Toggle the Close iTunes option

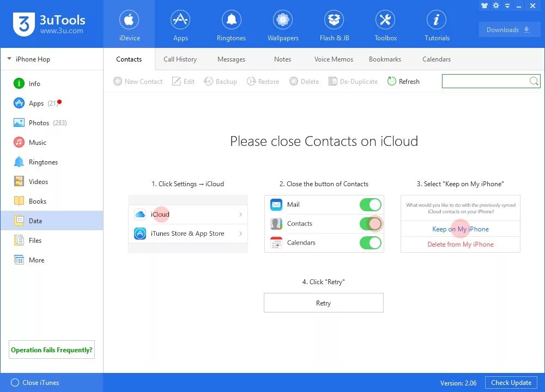(x=35, y=382)
